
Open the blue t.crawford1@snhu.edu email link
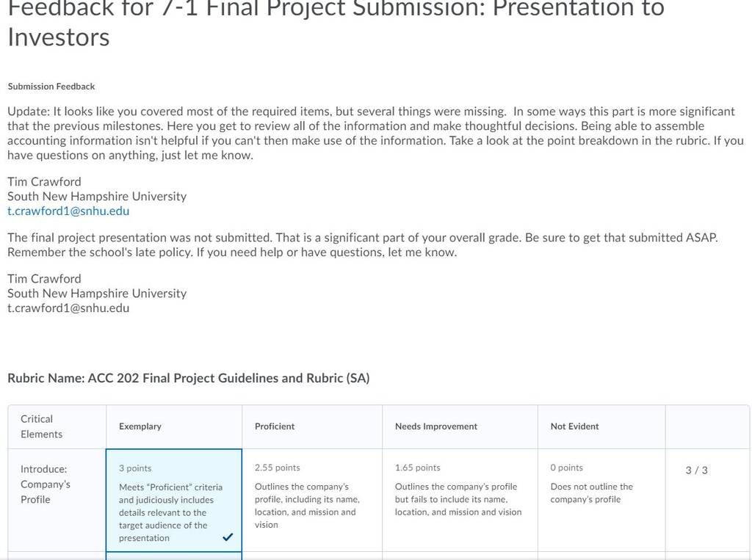pos(68,211)
